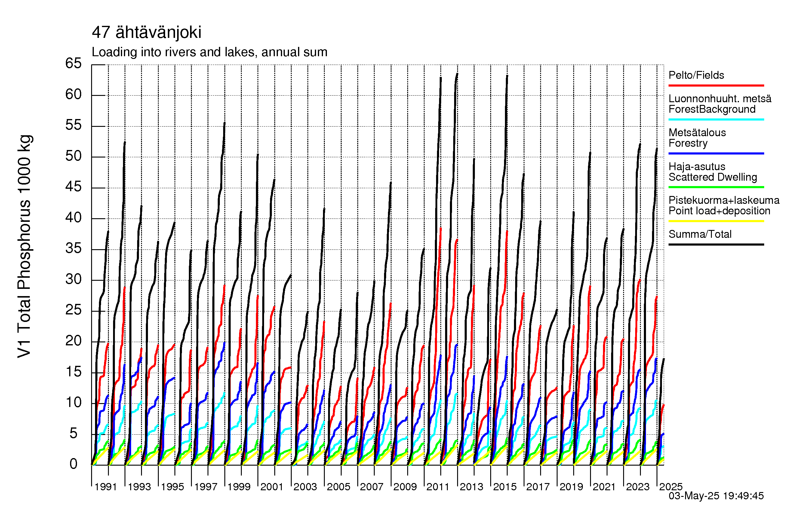Click the y-axis value 15
Viewport: 812px width, 511px height.
pyautogui.click(x=73, y=372)
